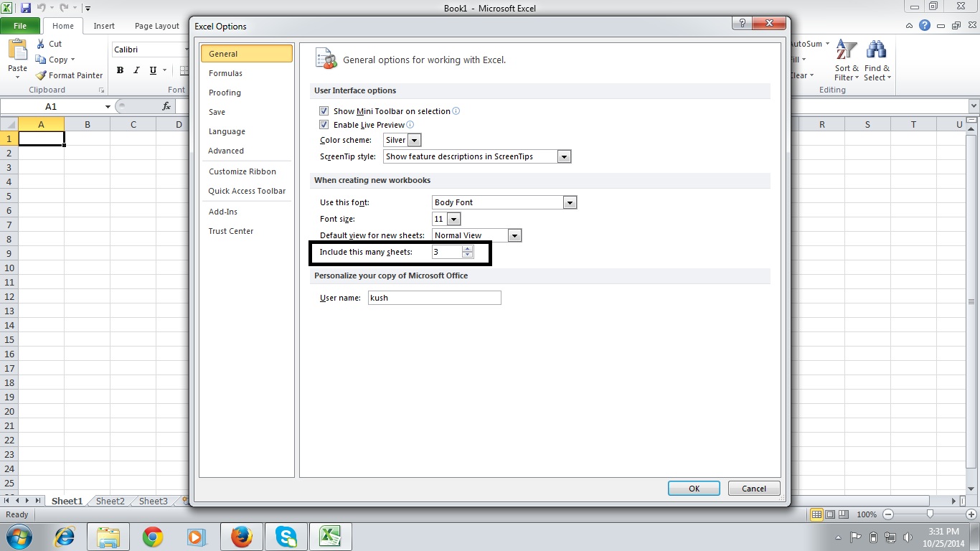The image size is (980, 551).
Task: Switch to Page Break Preview in status bar
Action: click(844, 514)
